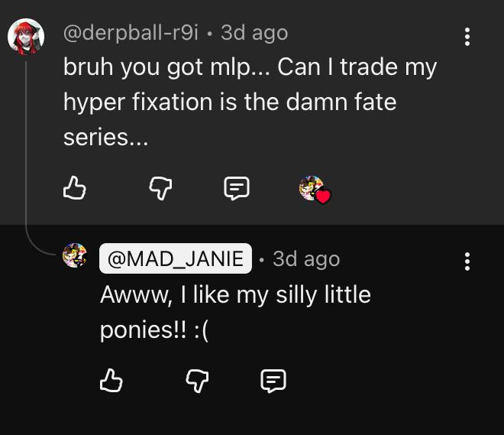The height and width of the screenshot is (435, 504).
Task: Click the 'Awww, I like my silly' reply text
Action: tap(235, 294)
